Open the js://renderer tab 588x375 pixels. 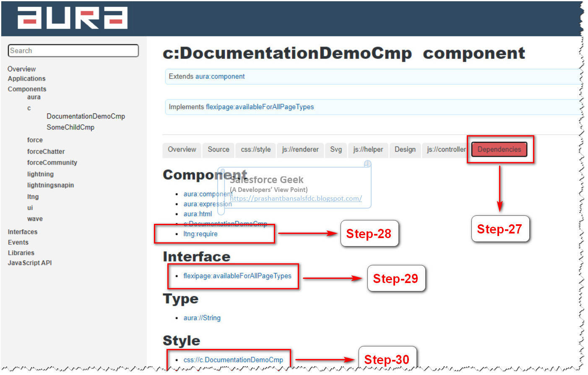point(300,149)
